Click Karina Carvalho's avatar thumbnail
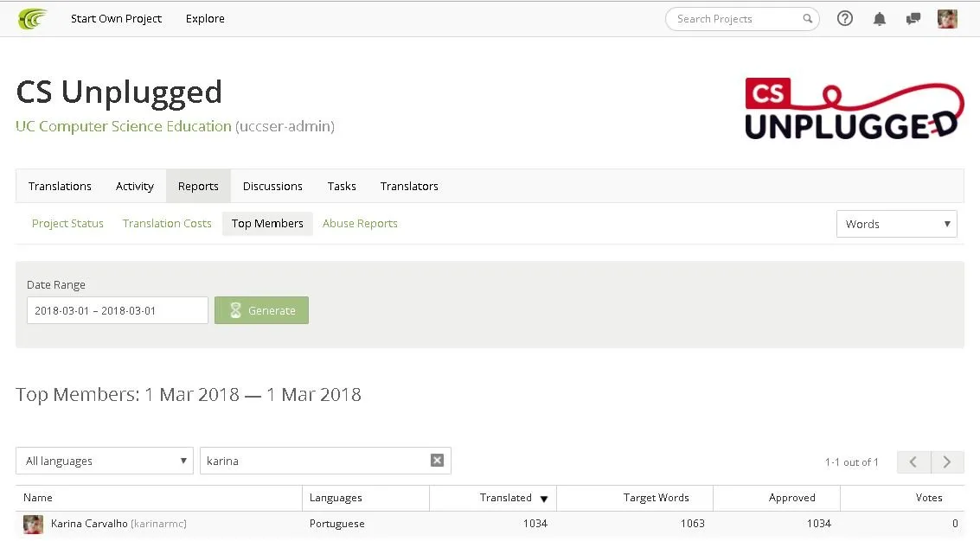Image resolution: width=980 pixels, height=541 pixels. pyautogui.click(x=33, y=524)
